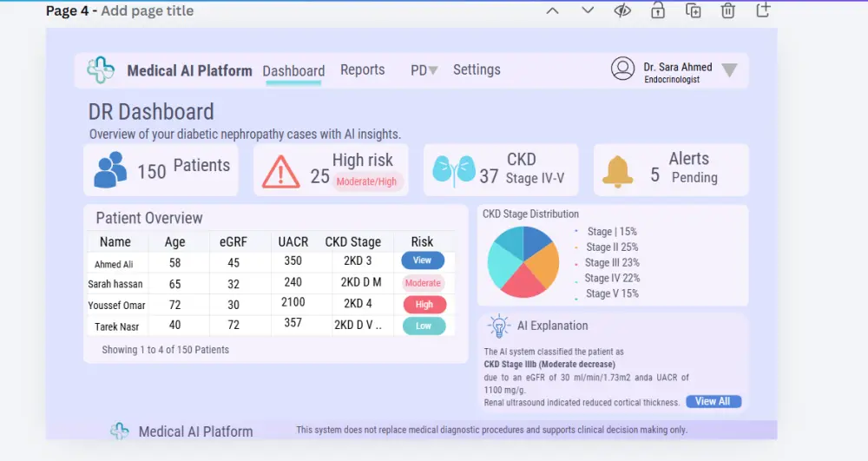The height and width of the screenshot is (461, 868).
Task: Switch to the Reports tab
Action: tap(363, 69)
